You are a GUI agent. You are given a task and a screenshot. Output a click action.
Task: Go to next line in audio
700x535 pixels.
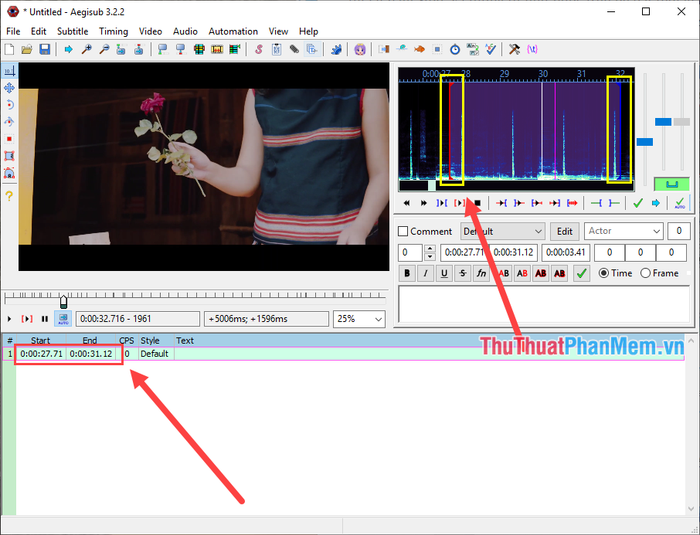click(424, 203)
